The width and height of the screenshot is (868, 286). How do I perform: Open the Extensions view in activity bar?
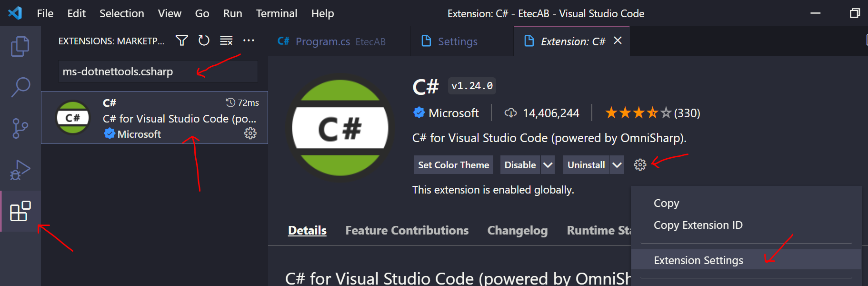point(20,211)
